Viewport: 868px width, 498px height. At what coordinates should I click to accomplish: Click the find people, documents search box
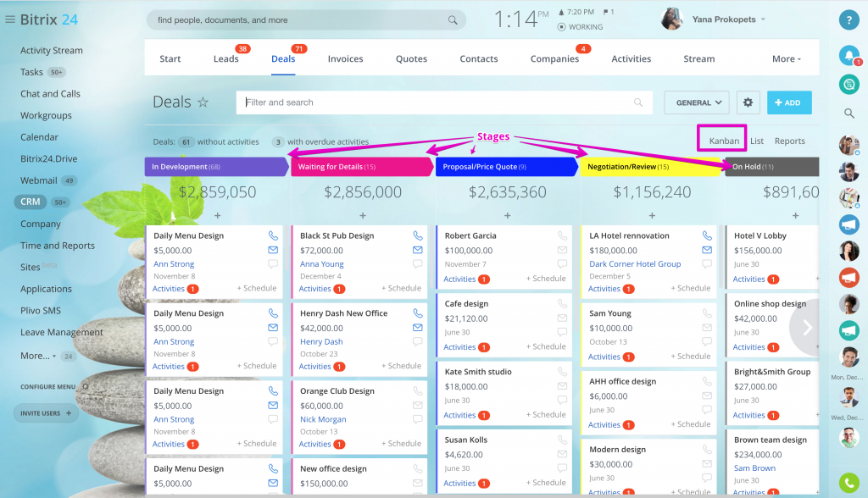pos(306,20)
